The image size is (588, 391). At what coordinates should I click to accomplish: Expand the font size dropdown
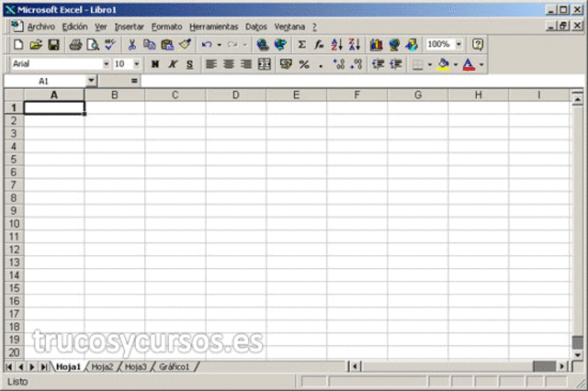[137, 64]
